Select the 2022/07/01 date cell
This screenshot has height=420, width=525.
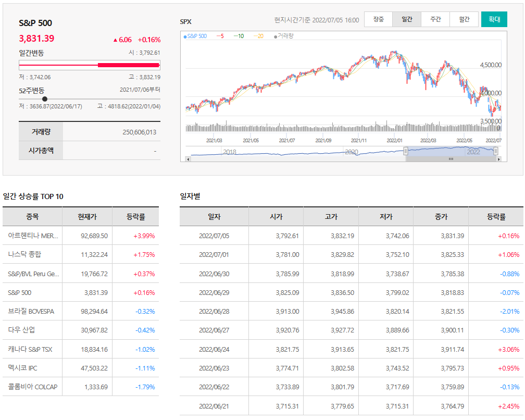[214, 254]
